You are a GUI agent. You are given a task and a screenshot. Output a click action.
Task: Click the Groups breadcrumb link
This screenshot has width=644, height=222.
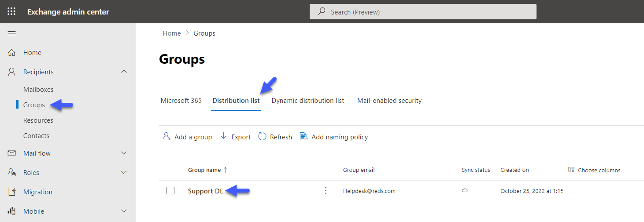204,33
